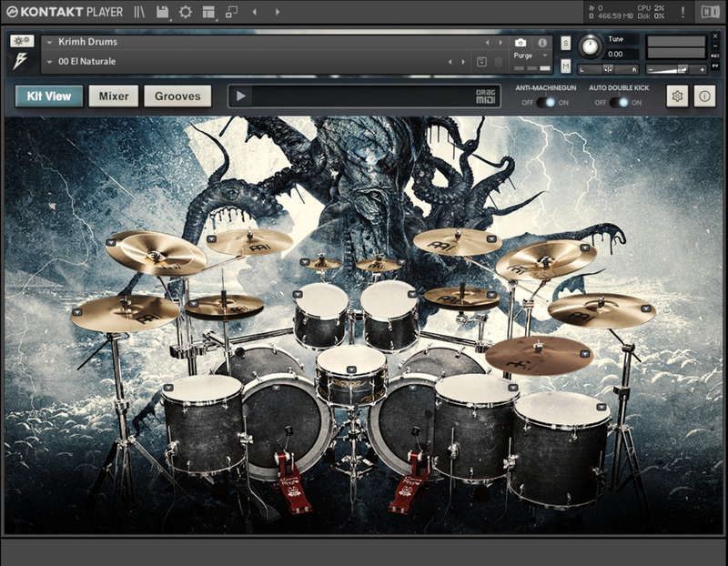This screenshot has height=566, width=728.
Task: Toggle the Anti-Machinegun switch
Action: coord(545,103)
